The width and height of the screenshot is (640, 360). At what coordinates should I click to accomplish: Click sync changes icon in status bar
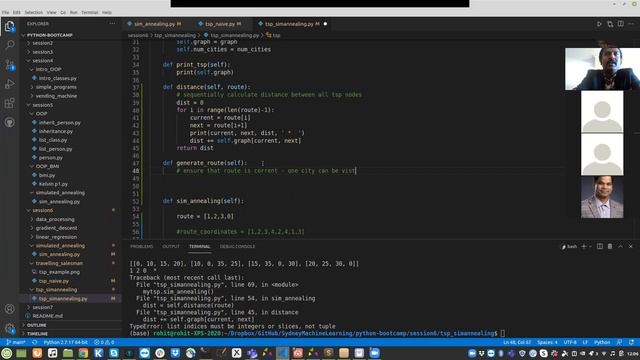[35, 342]
